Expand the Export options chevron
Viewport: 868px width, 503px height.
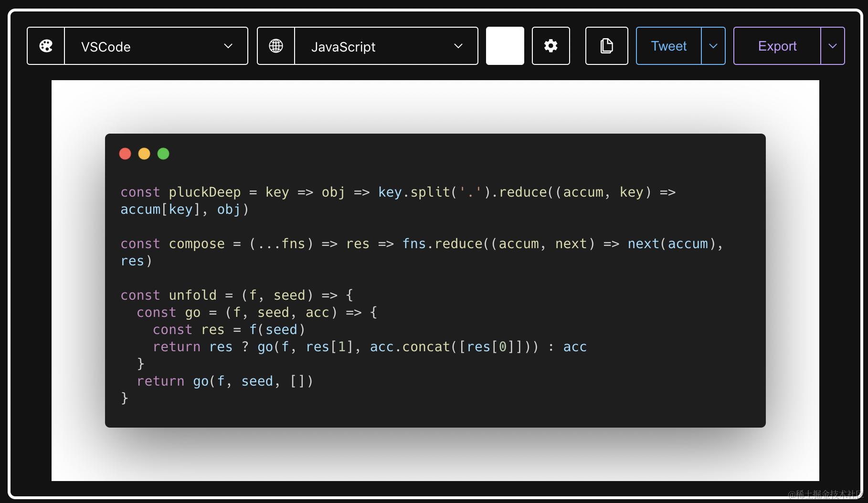[x=833, y=46]
